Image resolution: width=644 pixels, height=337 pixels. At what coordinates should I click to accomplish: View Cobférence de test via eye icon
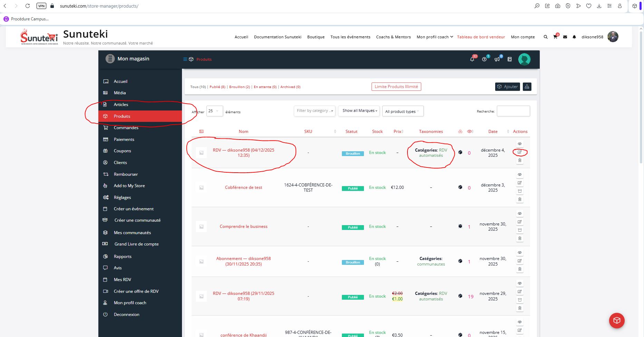(x=520, y=175)
